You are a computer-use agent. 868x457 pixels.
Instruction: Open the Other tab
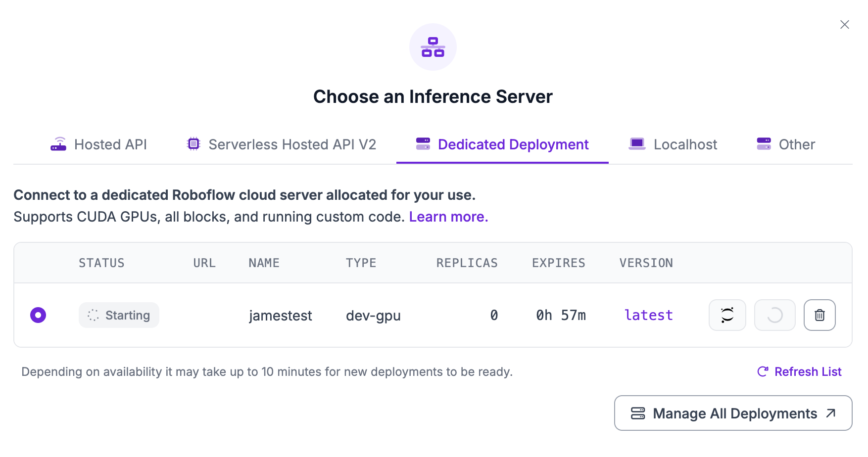[x=786, y=144]
